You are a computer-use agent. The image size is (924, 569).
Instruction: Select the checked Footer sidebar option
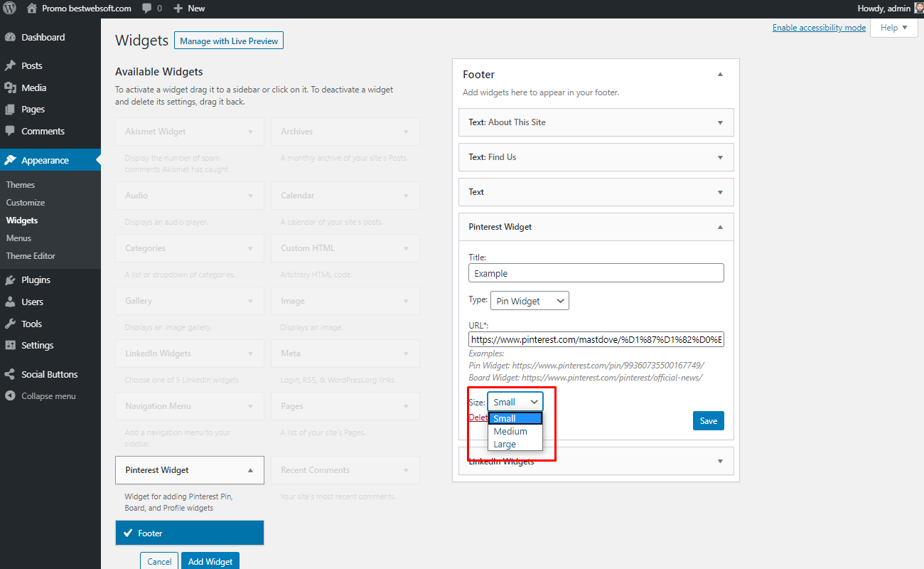coord(190,533)
